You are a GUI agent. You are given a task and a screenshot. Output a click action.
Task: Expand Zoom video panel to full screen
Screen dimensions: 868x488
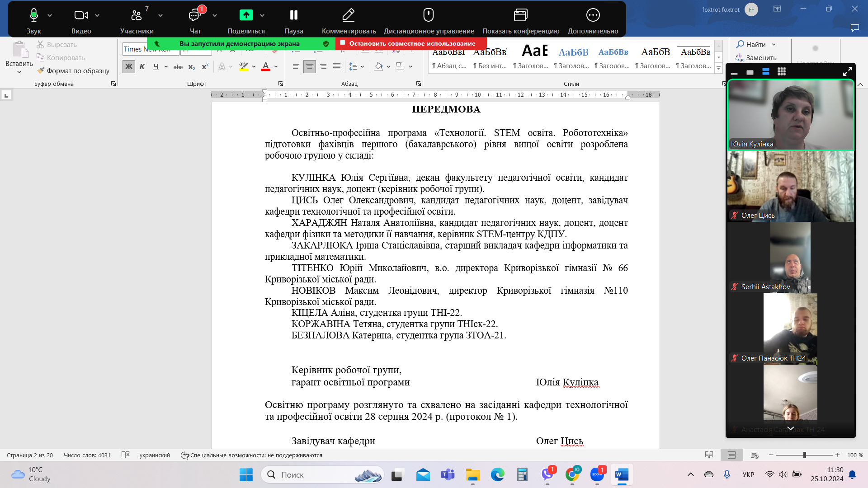pos(848,71)
